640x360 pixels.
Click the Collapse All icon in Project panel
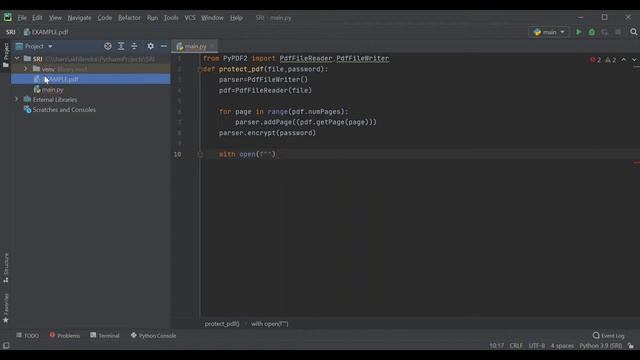134,47
